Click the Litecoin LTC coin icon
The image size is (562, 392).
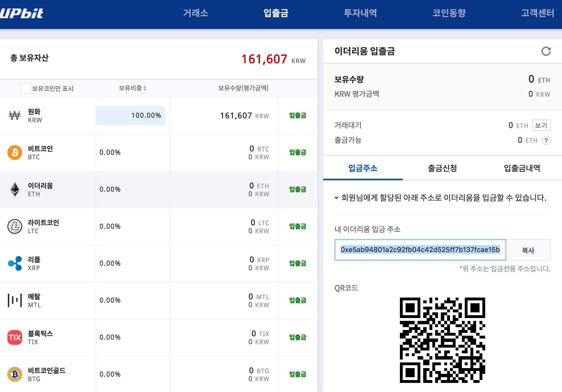[15, 226]
